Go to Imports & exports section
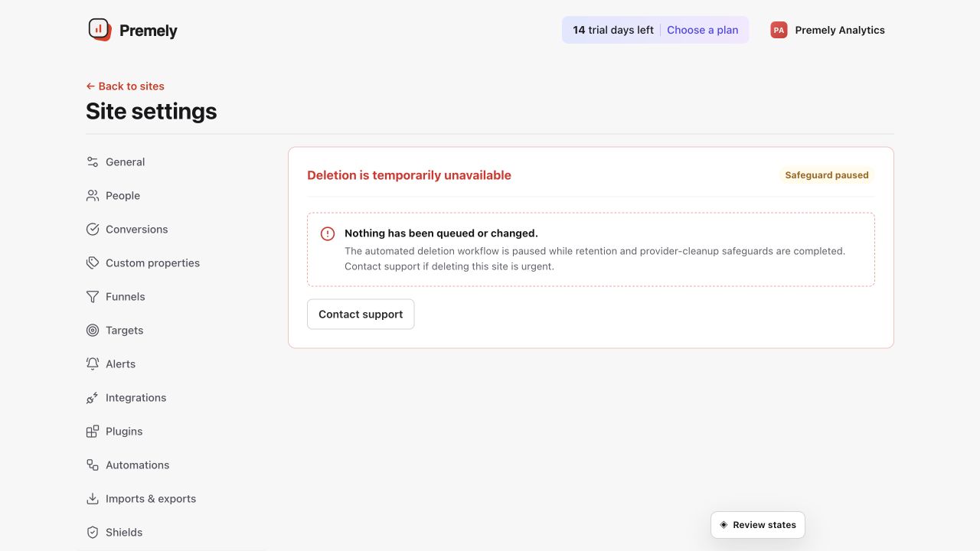Viewport: 980px width, 551px height. click(x=141, y=499)
